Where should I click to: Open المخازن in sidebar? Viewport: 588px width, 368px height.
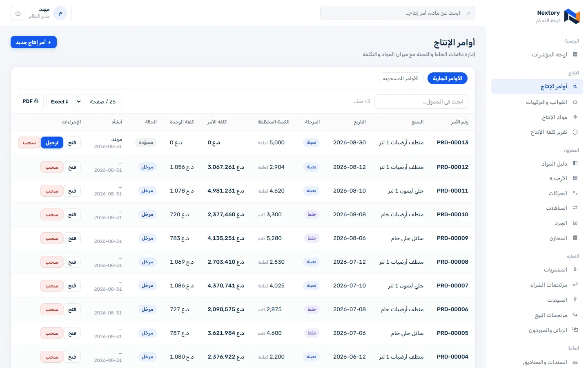[537, 238]
